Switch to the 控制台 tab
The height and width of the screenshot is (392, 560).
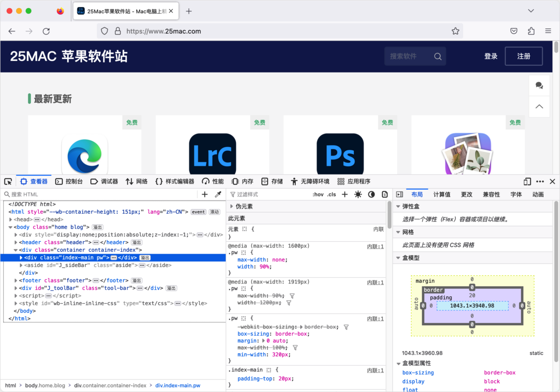click(69, 182)
